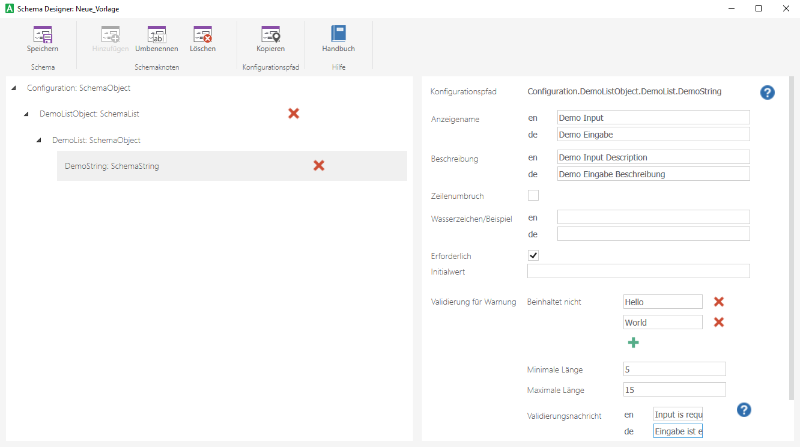Click help icon next to Konfigurationspfad
800x447 pixels.
767,92
